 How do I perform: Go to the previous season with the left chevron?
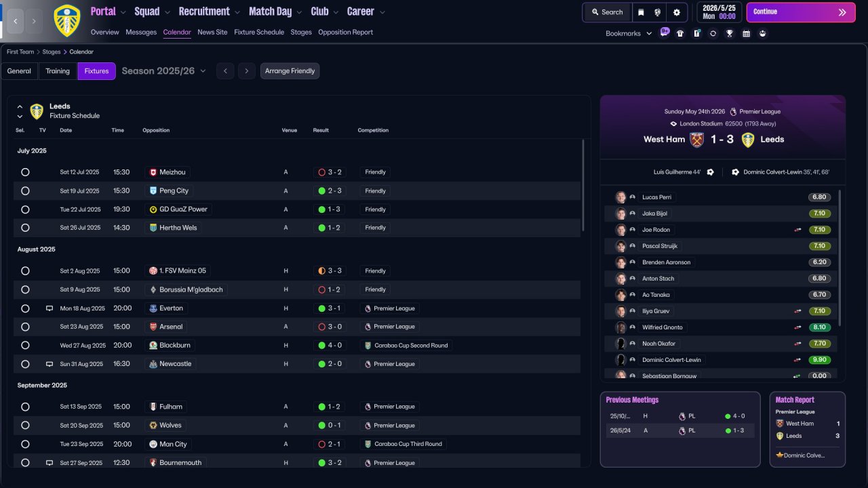[x=225, y=71]
